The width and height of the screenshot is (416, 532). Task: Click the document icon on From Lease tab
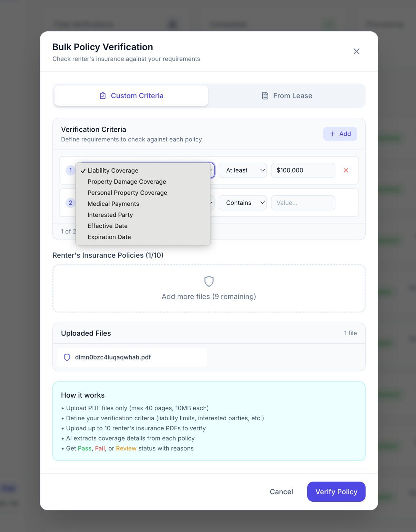pyautogui.click(x=265, y=95)
